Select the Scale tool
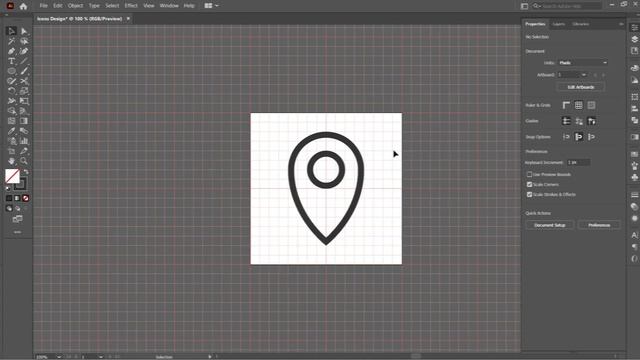Viewport: 640px width, 360px height. coord(24,91)
